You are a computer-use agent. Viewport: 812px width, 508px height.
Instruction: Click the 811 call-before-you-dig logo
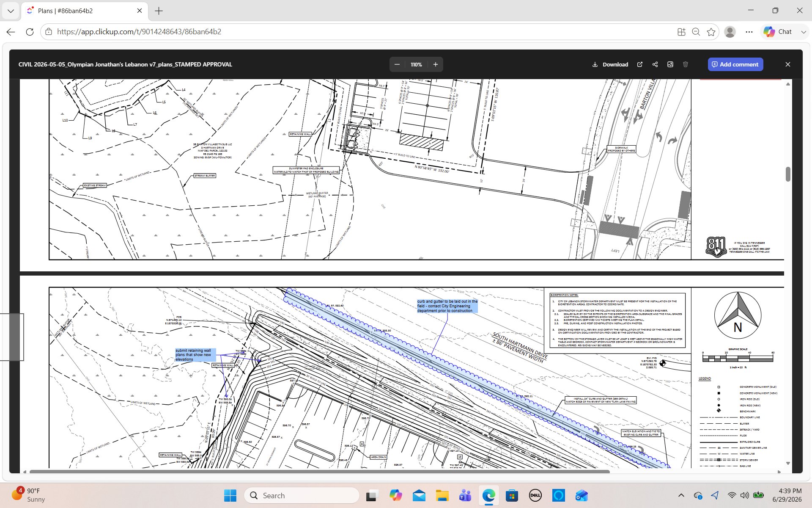point(716,247)
